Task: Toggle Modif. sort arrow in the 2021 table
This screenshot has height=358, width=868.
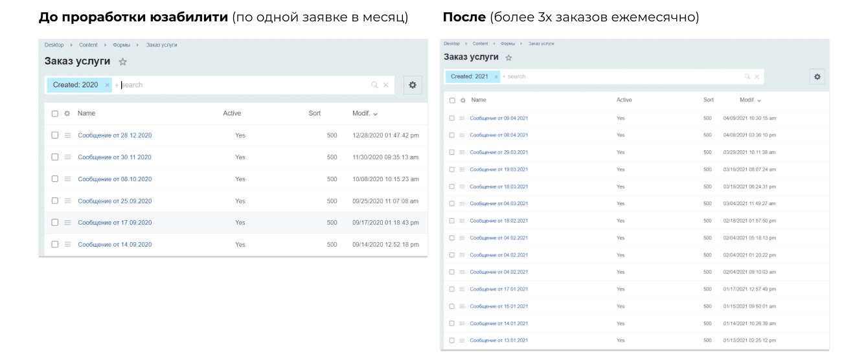Action: coord(759,100)
